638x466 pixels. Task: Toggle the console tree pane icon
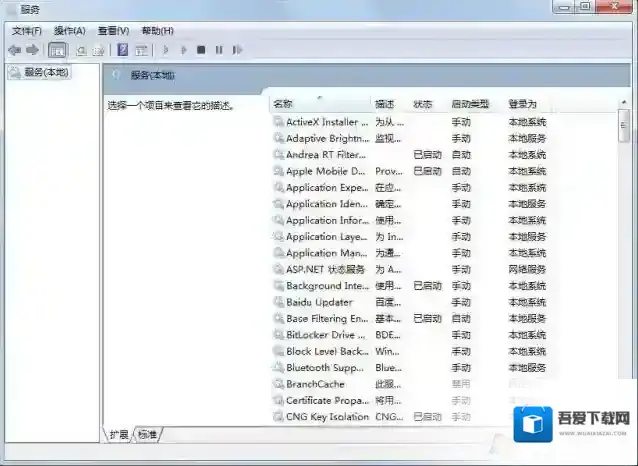point(57,50)
